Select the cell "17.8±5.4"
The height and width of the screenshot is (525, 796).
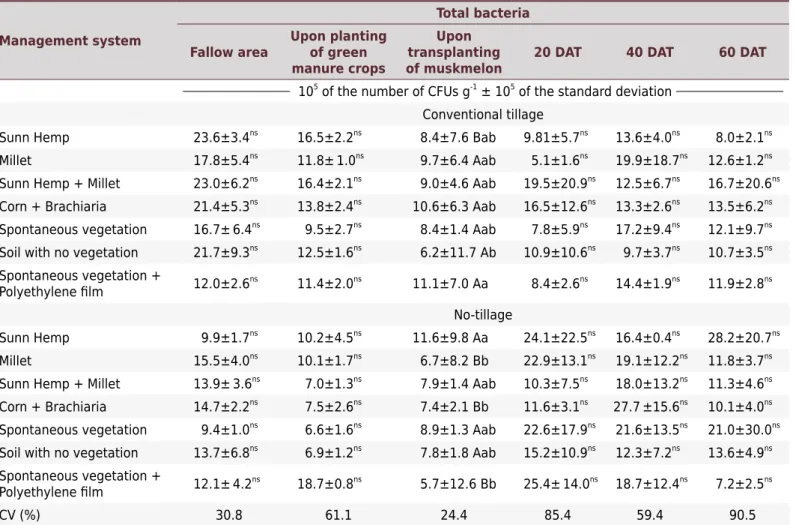pos(225,160)
